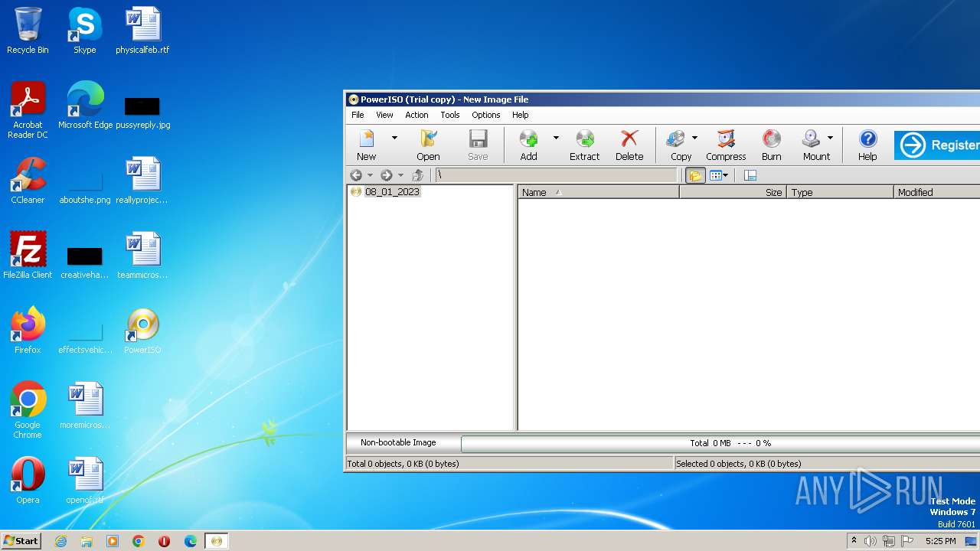Click the Non-bootable Image status label
980x551 pixels.
(x=398, y=442)
